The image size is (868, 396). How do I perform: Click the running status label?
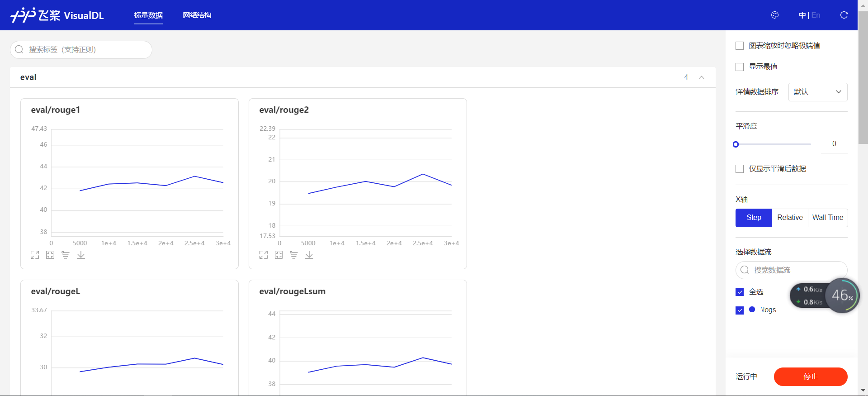click(x=746, y=377)
